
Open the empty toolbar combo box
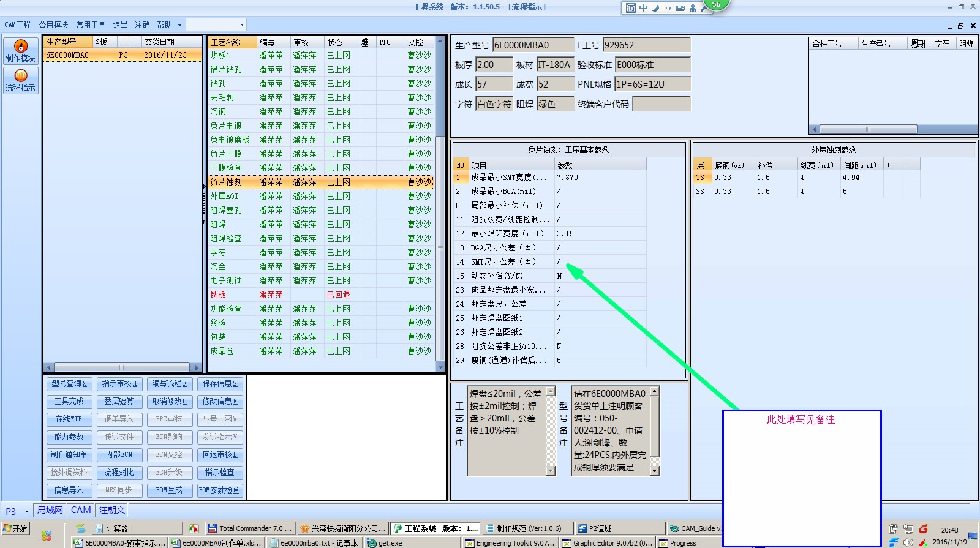(x=216, y=24)
